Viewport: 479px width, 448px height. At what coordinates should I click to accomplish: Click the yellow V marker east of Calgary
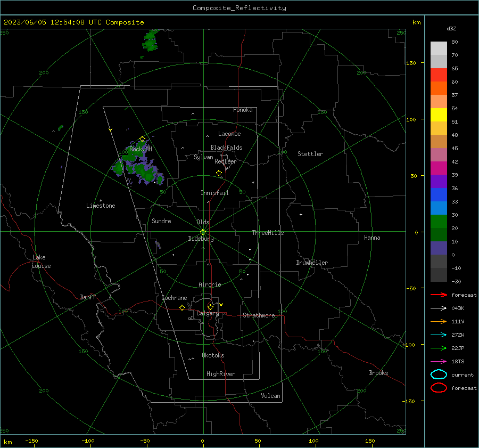[221, 305]
